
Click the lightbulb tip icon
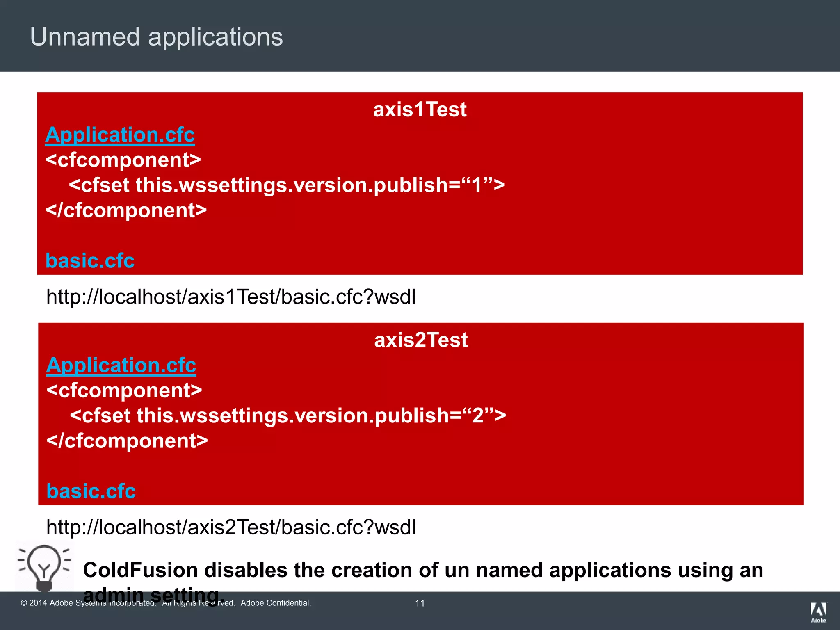(44, 568)
